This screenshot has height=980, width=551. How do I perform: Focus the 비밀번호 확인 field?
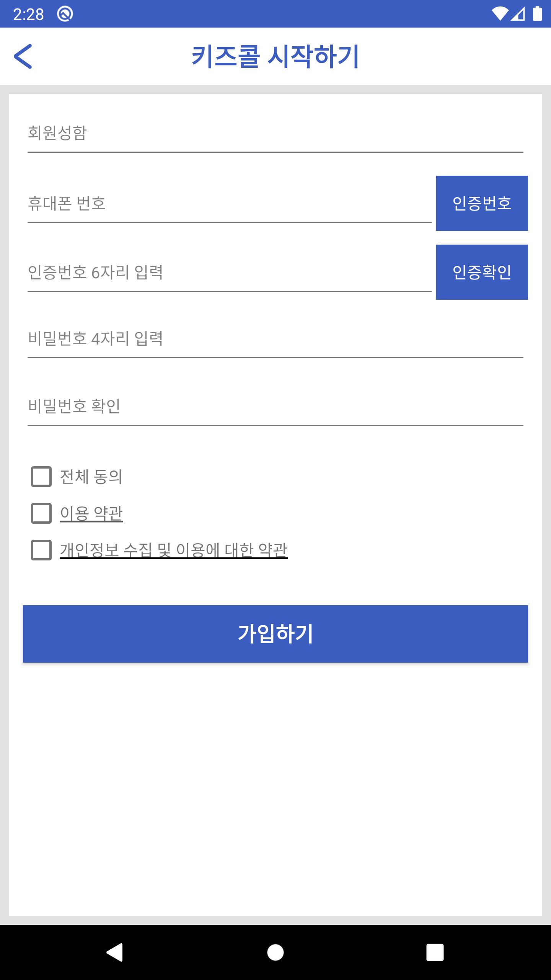(x=275, y=406)
